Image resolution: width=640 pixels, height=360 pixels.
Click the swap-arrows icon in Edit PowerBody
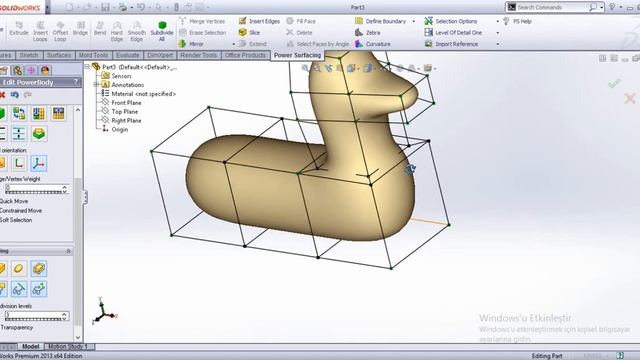(x=19, y=113)
